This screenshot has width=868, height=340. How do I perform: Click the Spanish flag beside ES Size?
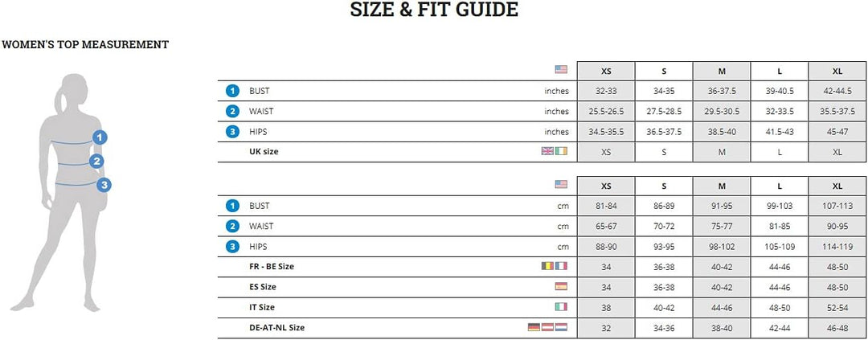[560, 286]
